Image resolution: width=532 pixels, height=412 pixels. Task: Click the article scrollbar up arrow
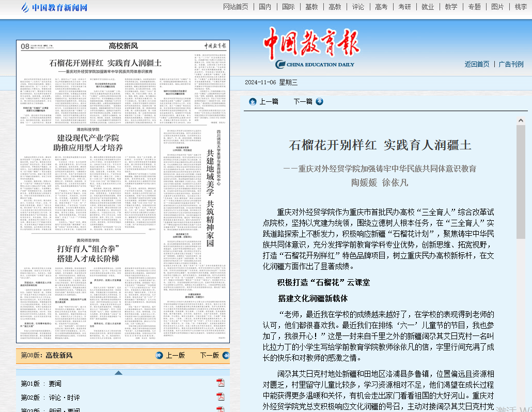(x=521, y=120)
